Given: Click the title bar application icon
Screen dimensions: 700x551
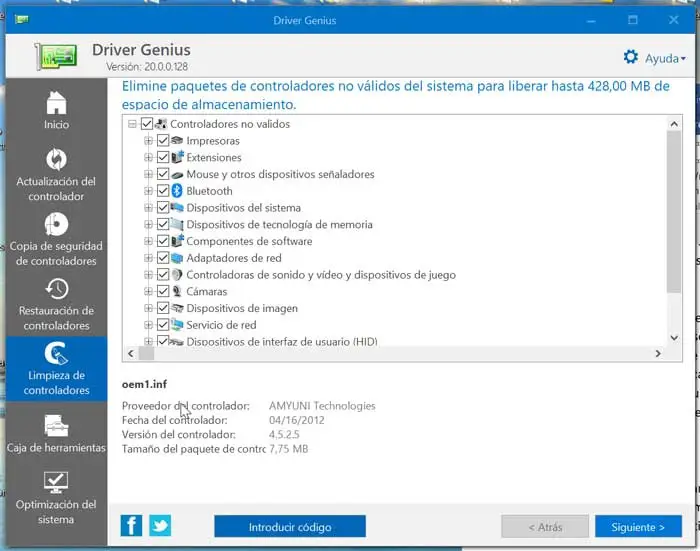Looking at the screenshot, I should pos(21,20).
